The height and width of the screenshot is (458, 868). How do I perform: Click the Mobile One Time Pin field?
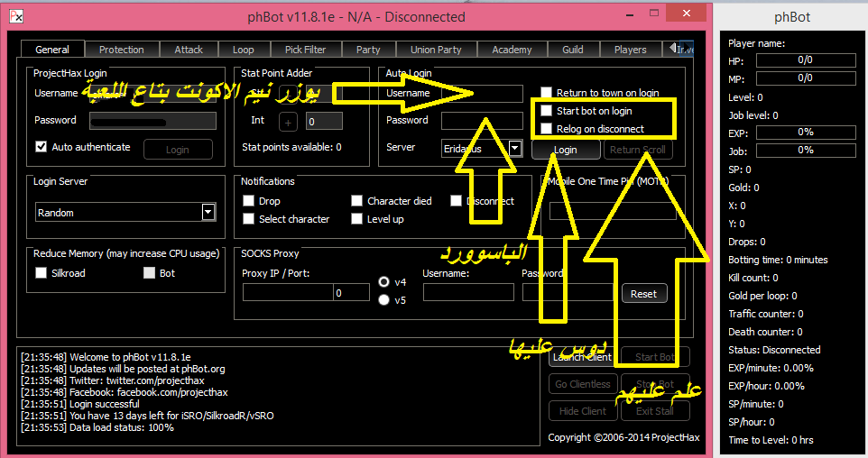[613, 211]
